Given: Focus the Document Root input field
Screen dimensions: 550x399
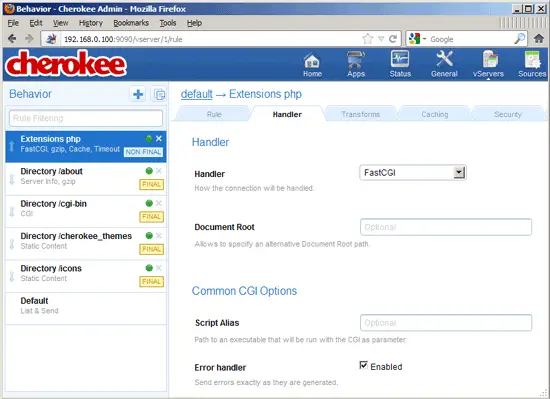Looking at the screenshot, I should (446, 227).
